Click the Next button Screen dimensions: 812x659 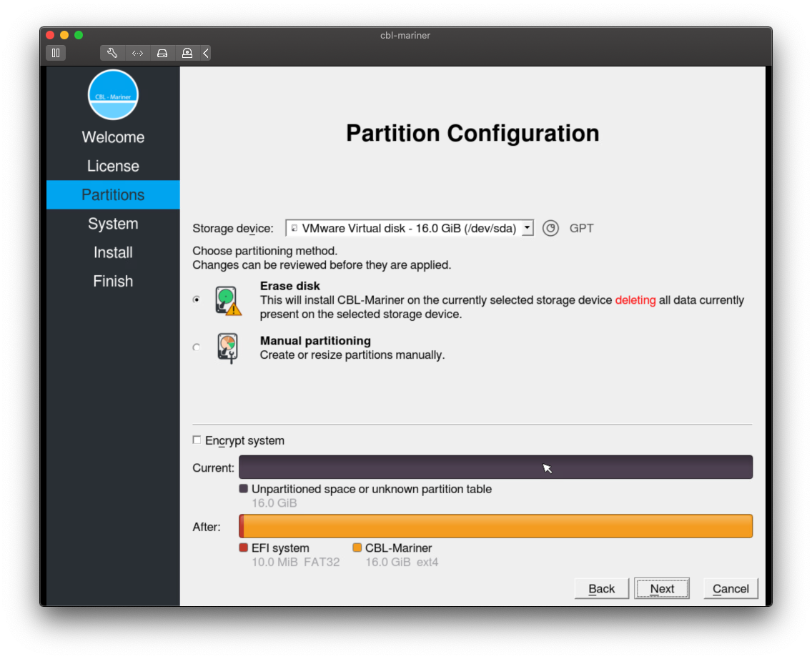point(661,589)
